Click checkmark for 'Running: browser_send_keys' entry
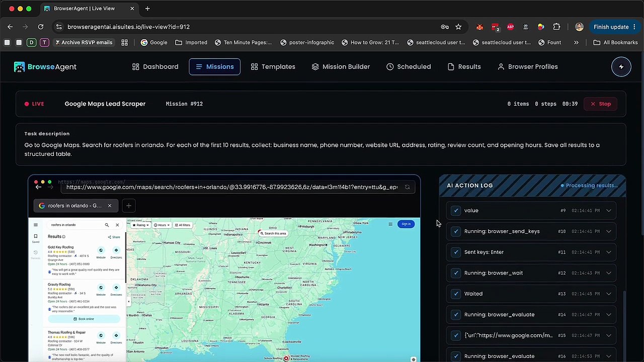 point(456,231)
